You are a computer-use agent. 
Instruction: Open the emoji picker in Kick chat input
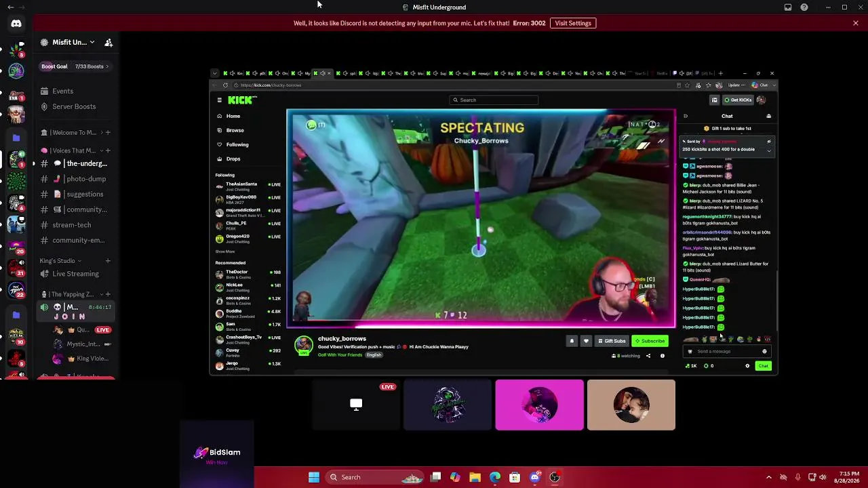764,352
